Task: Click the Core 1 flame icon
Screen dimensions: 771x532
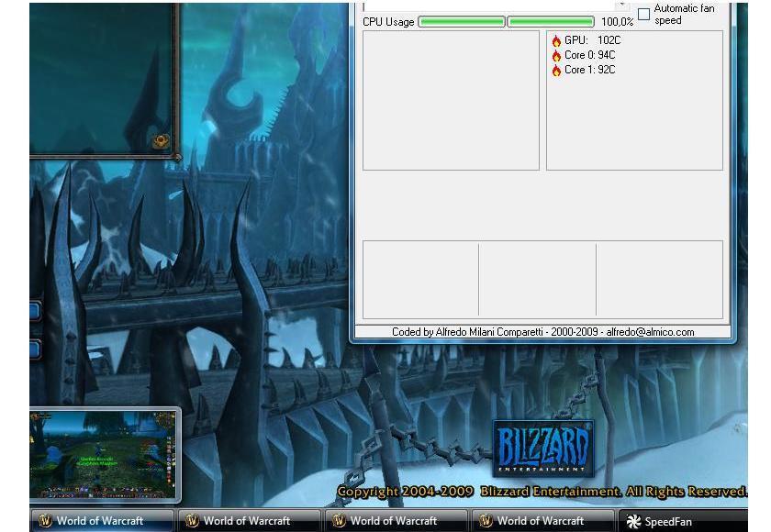Action: click(x=556, y=71)
